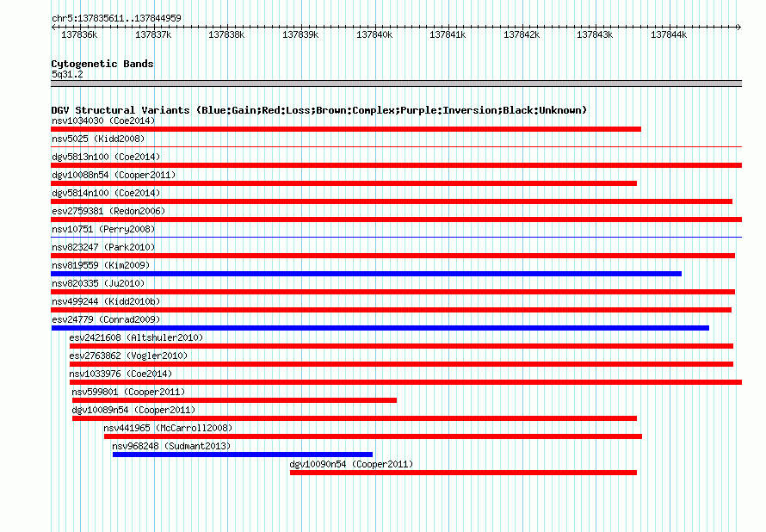
Task: Open the dgv10090n54 (Cooper2011) label
Action: [x=351, y=464]
